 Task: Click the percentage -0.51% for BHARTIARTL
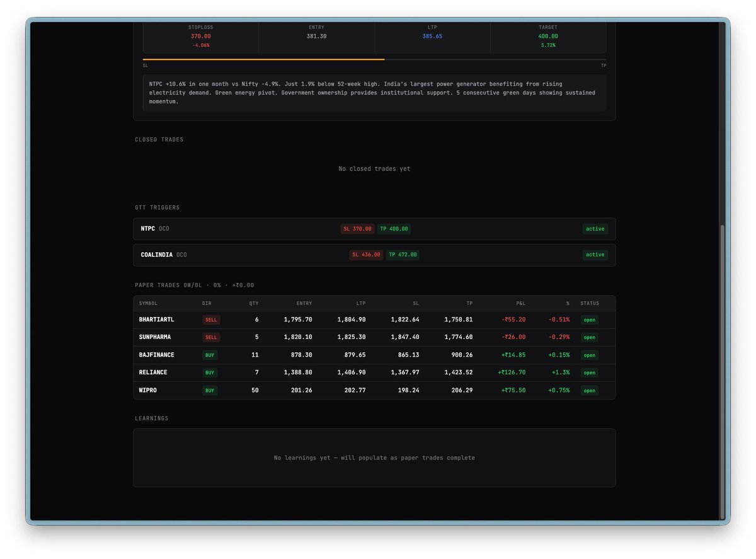click(x=558, y=320)
